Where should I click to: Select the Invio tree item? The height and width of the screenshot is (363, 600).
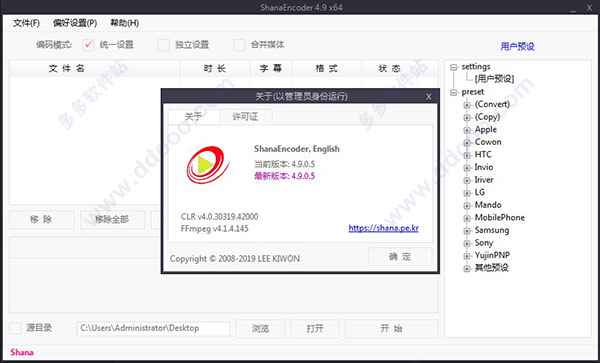(x=484, y=167)
